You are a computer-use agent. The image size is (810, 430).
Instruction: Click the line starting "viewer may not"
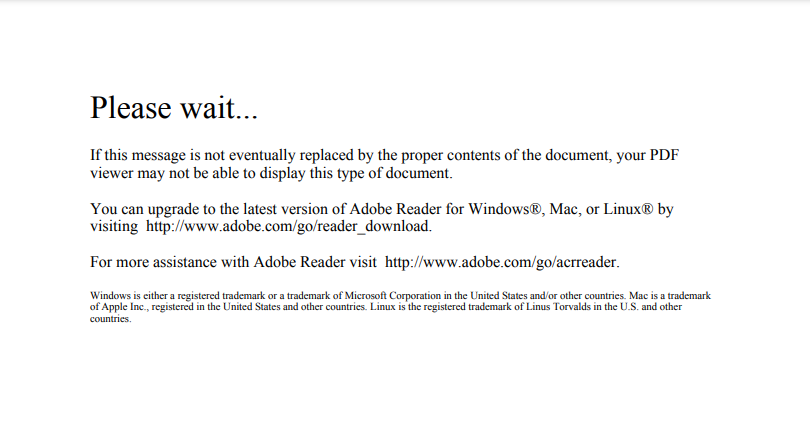tap(271, 173)
